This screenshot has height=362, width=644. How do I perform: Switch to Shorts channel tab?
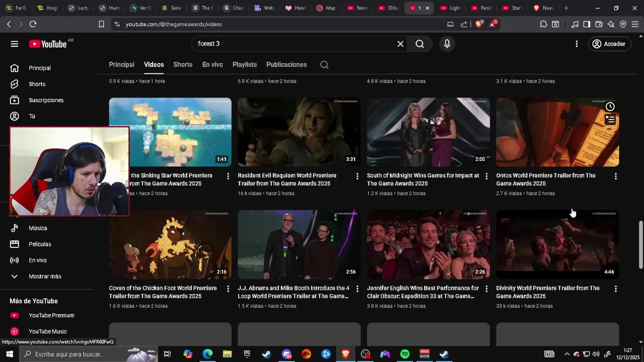click(183, 64)
